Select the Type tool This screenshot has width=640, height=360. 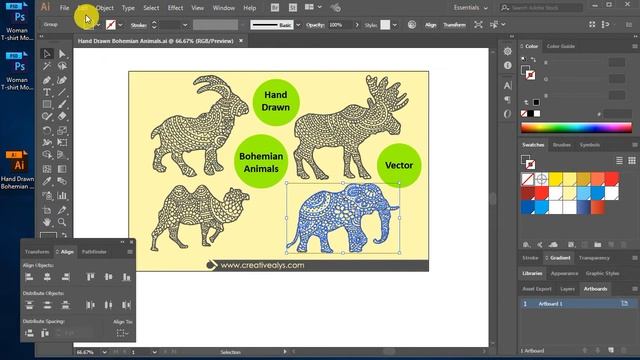tap(47, 92)
